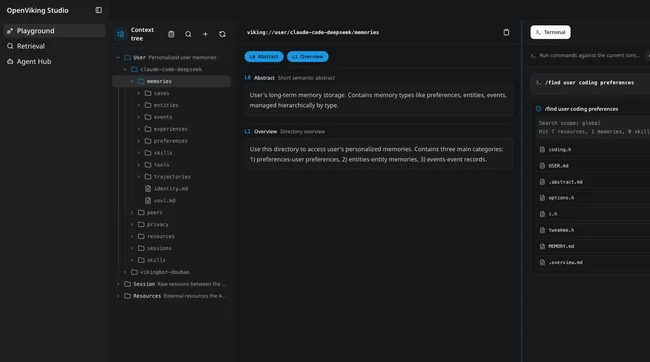Viewport: 650px width, 362px height.
Task: Refresh the Context tree with the reload icon
Action: coord(222,34)
